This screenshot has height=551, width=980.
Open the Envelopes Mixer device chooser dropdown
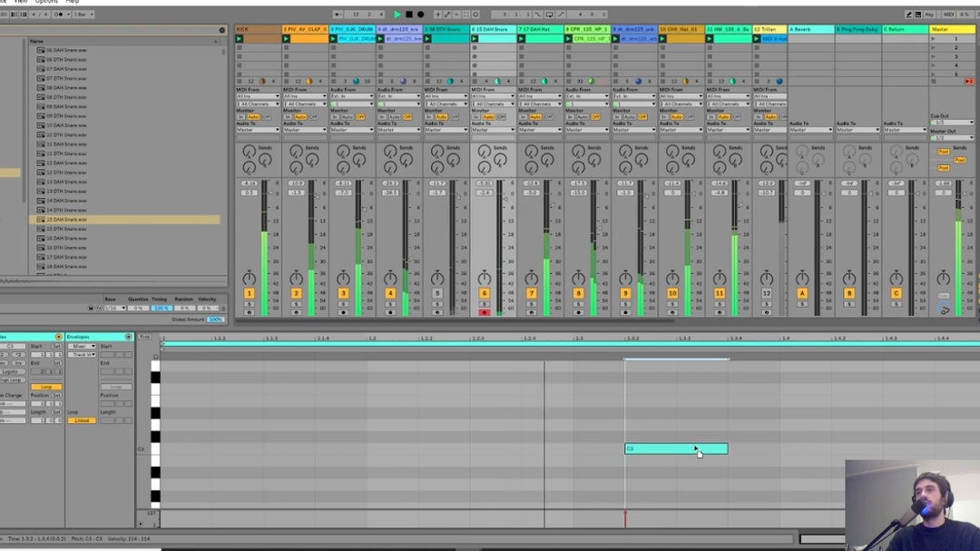83,346
